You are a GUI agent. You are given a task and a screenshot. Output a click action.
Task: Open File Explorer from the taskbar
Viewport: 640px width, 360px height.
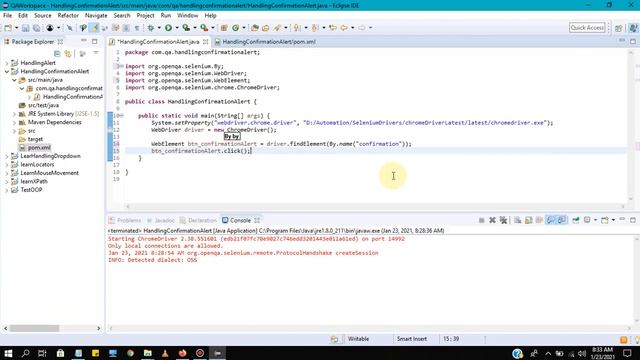pos(148,353)
